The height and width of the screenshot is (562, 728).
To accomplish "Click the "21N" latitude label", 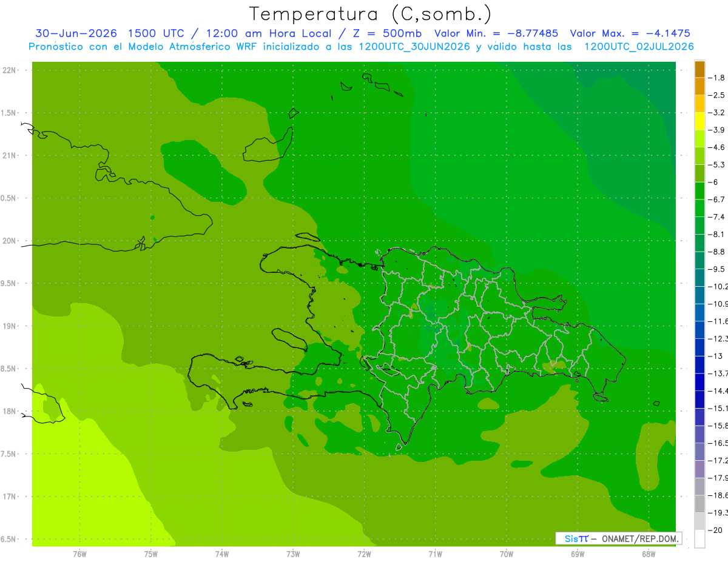I will pos(10,156).
